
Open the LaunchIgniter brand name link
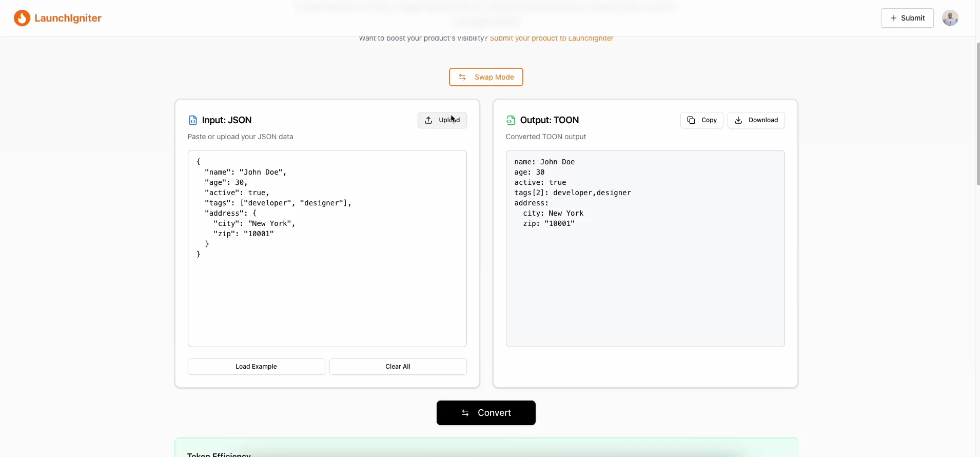[68, 18]
